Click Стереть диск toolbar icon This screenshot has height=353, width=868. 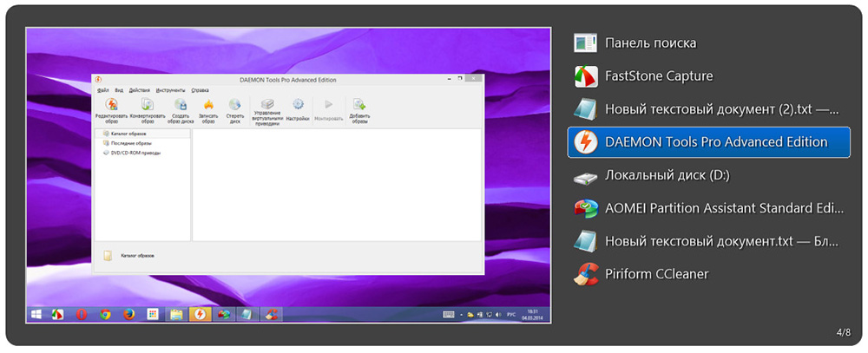(234, 110)
